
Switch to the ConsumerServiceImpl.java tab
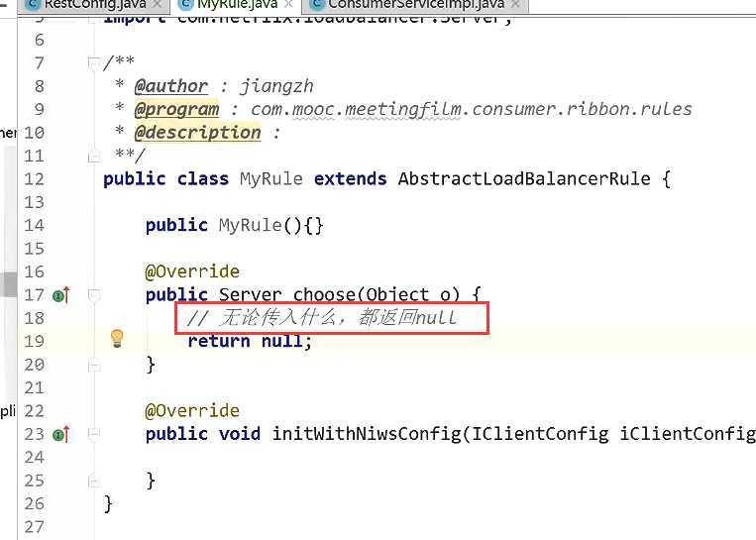pos(415,5)
